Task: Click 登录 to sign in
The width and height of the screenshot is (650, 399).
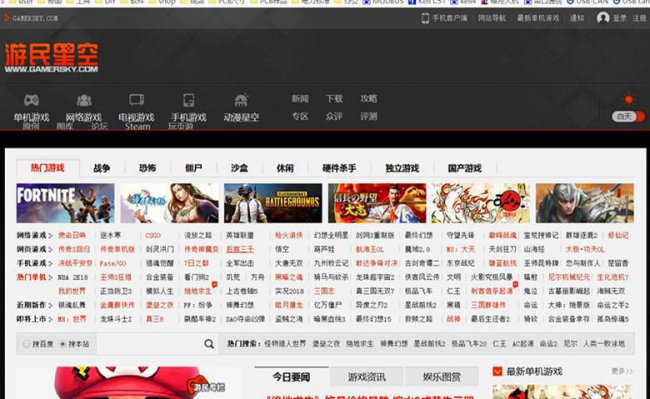Action: click(x=620, y=18)
